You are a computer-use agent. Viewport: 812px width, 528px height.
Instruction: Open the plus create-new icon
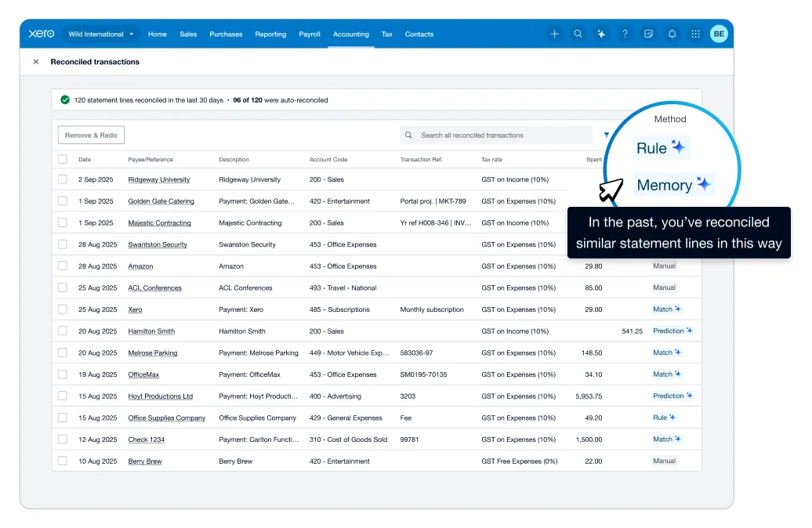(554, 34)
